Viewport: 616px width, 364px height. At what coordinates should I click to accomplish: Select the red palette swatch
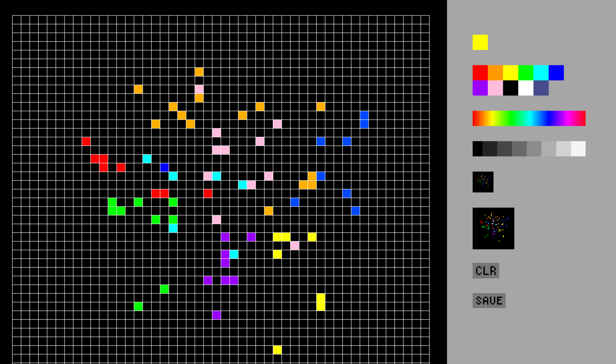click(480, 73)
